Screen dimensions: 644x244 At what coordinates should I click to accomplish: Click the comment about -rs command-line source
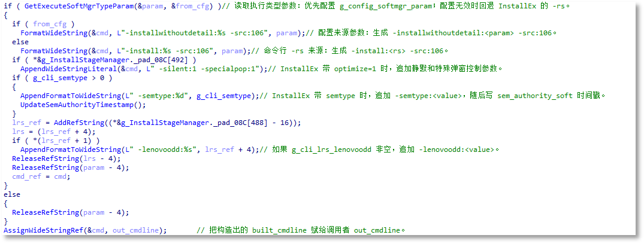[x=349, y=51]
